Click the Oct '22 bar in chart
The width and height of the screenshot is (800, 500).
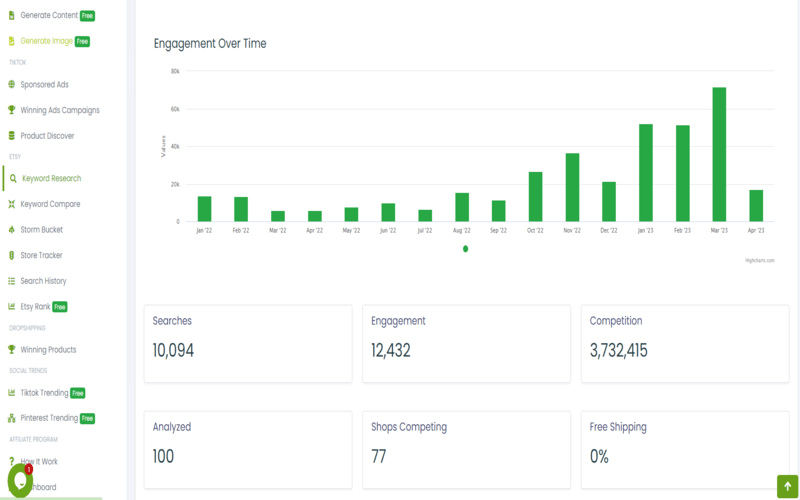tap(535, 196)
